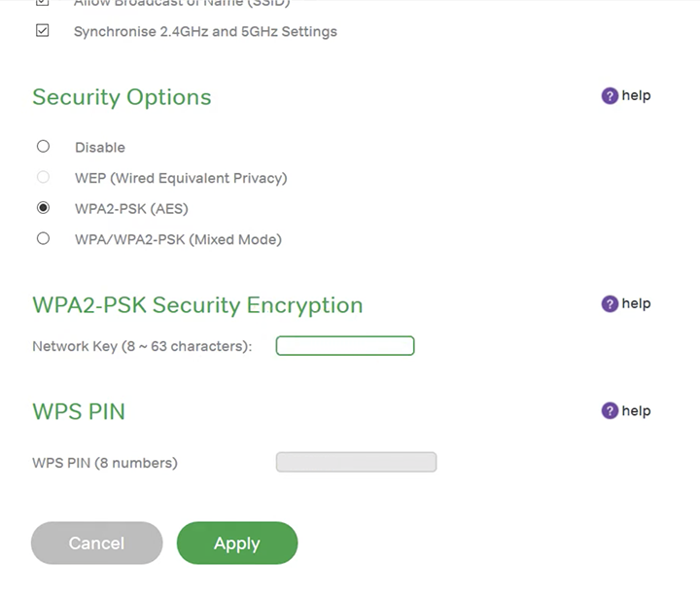Toggle the Synchronise 2.4GHz and 5GHz Settings checkbox

43,31
